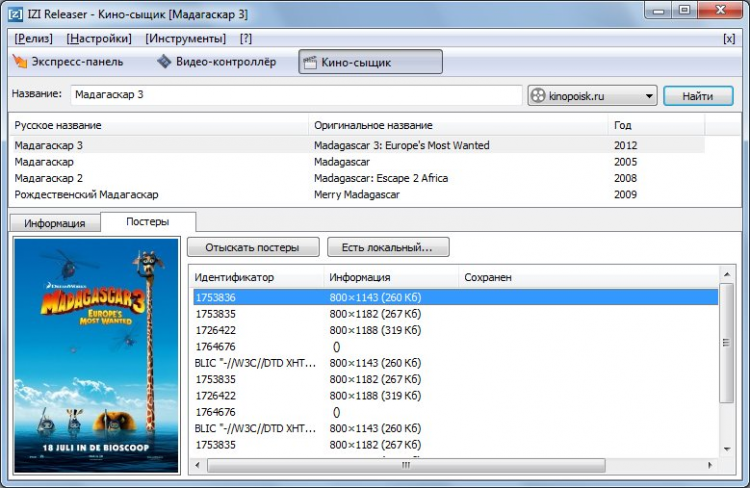750x488 pixels.
Task: Open the [?] help menu
Action: 245,38
